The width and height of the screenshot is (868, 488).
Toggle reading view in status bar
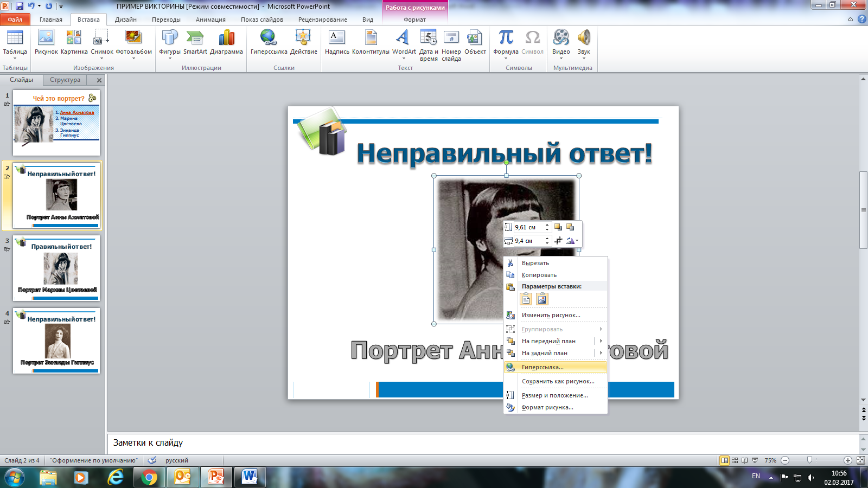click(x=744, y=460)
